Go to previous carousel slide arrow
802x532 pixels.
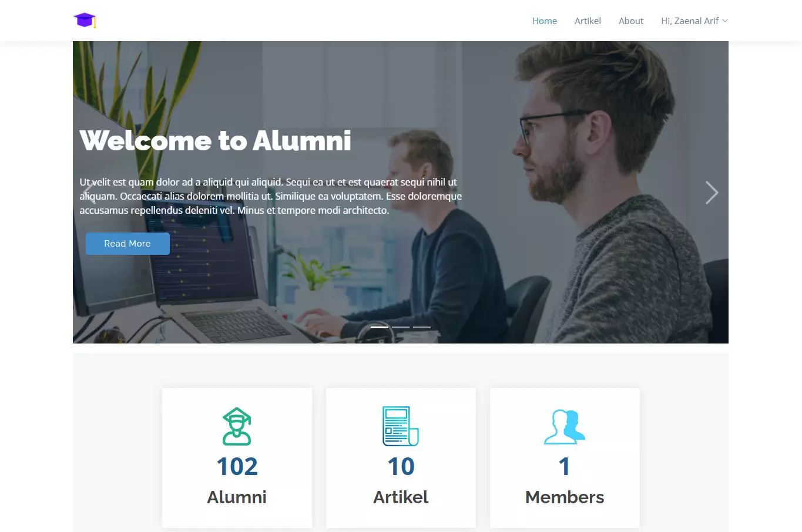(89, 193)
